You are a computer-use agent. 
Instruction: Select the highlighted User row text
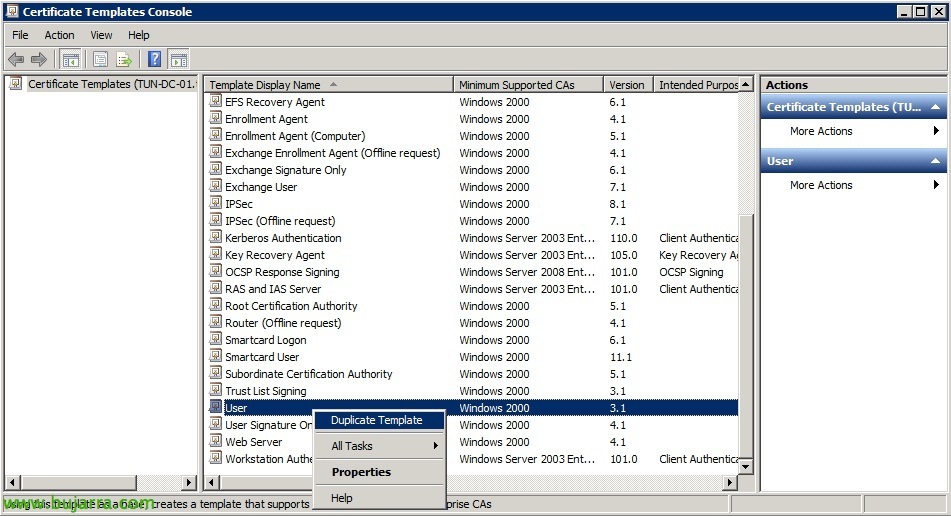236,408
